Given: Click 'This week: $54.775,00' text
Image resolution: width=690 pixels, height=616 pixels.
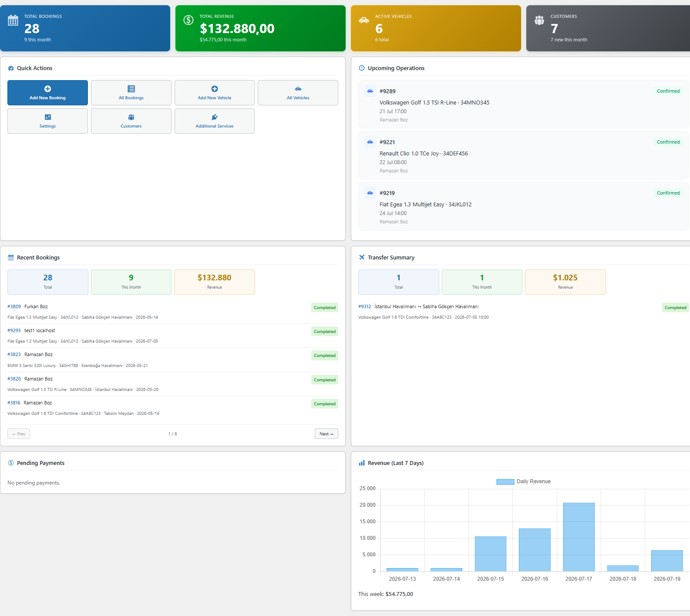Looking at the screenshot, I should 386,594.
